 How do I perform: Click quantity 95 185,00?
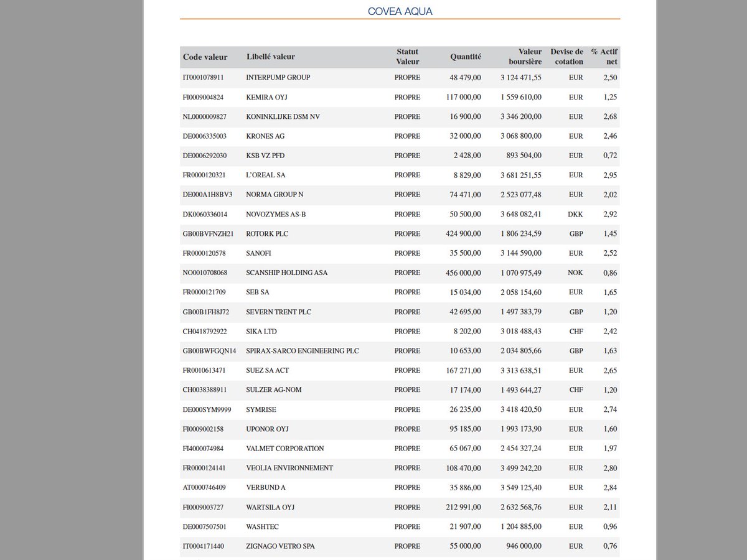pos(466,429)
